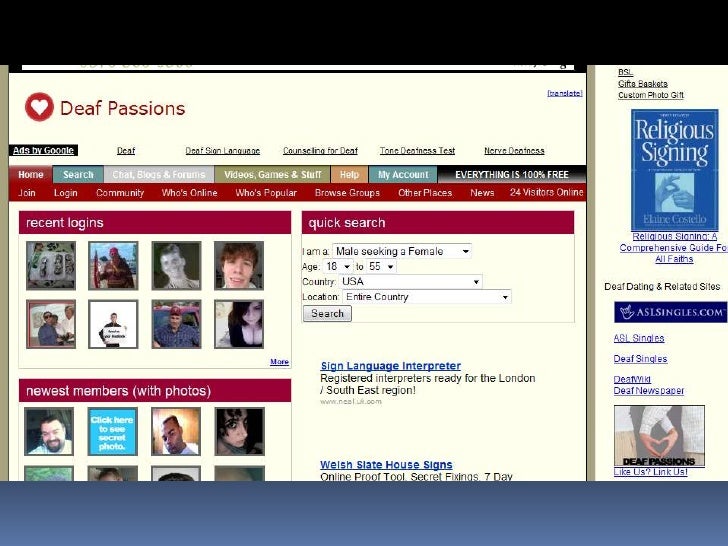This screenshot has height=546, width=728.
Task: Click the 'EVERYTHING IS 100% FREE' banner
Action: pos(512,175)
